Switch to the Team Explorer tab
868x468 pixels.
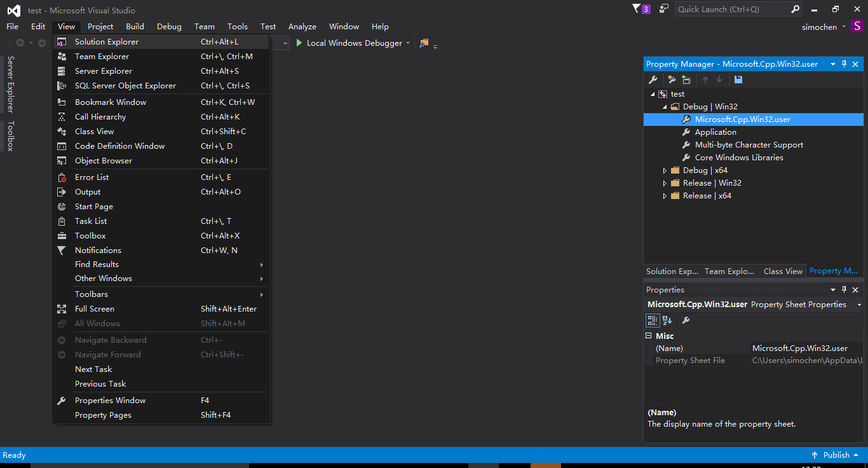pos(729,271)
